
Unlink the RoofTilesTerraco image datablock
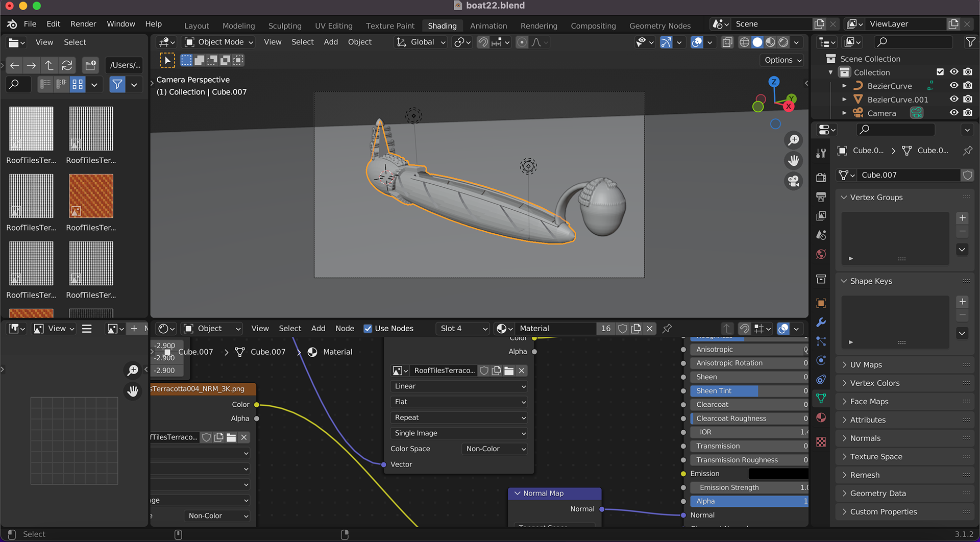[x=521, y=371]
